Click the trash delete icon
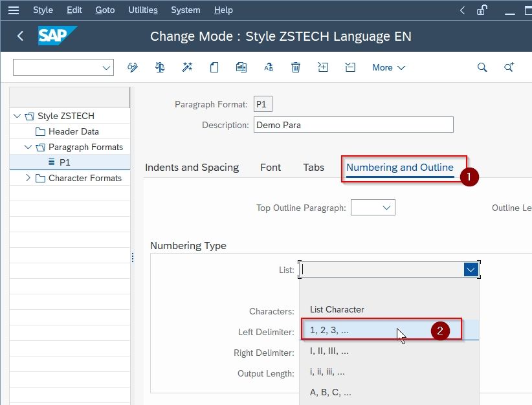 point(296,67)
